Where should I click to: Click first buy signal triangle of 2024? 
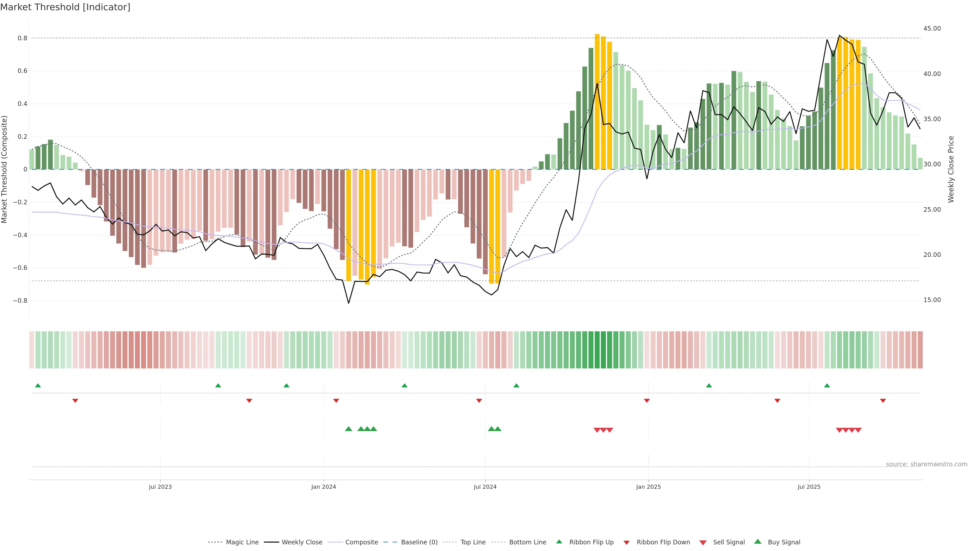(348, 429)
